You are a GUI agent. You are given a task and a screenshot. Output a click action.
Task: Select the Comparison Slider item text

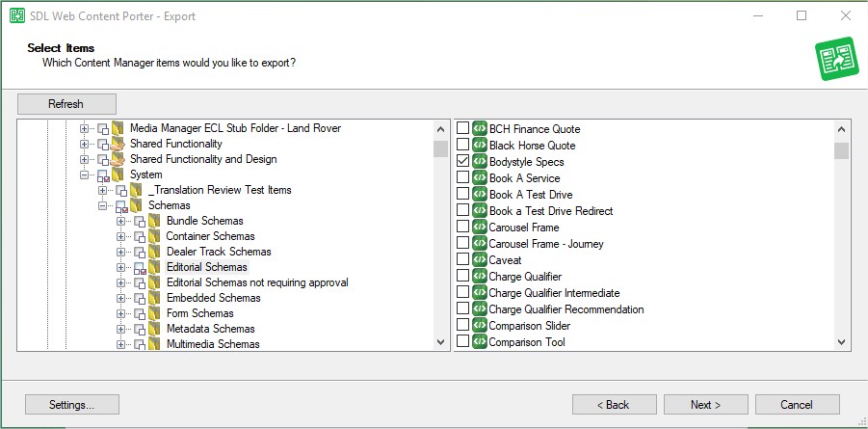point(529,325)
